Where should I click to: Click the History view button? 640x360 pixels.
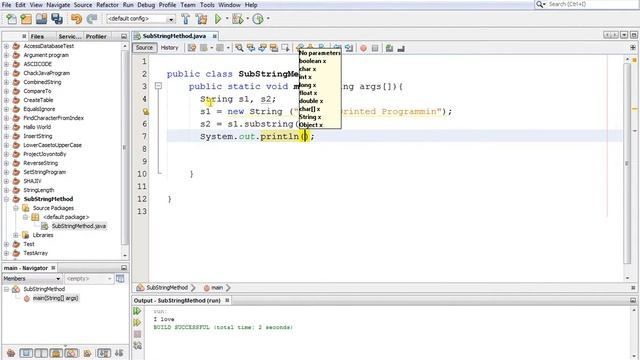tap(169, 48)
